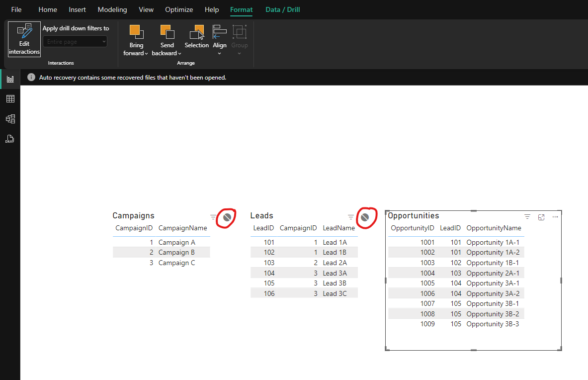Sort by OpportunityID column header

point(412,228)
